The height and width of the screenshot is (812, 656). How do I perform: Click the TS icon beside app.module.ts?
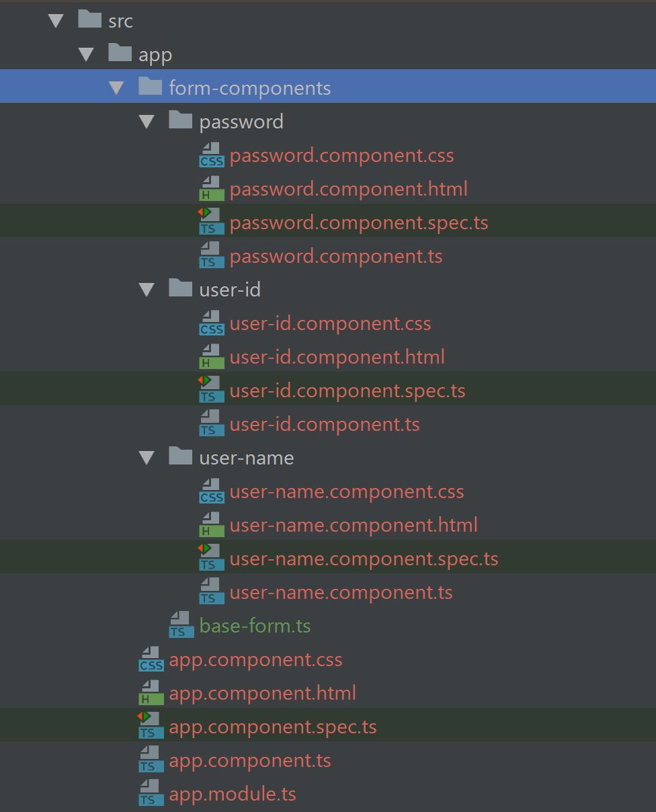tap(151, 794)
